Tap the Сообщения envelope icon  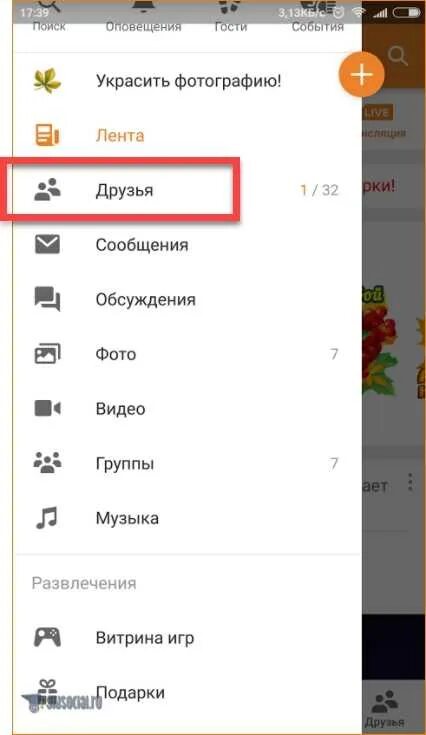(x=47, y=244)
